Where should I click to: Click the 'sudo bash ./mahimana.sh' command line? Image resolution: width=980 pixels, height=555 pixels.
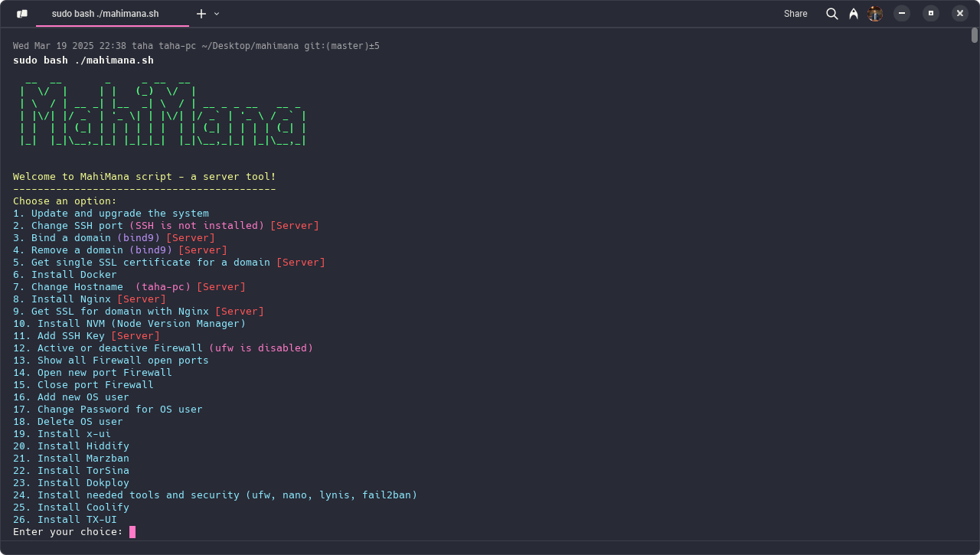[x=83, y=60]
